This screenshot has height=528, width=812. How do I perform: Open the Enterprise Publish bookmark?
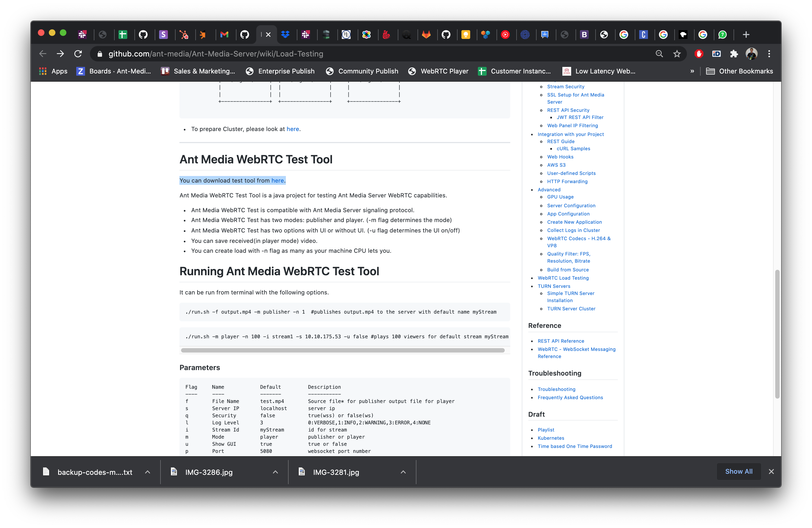click(x=280, y=71)
